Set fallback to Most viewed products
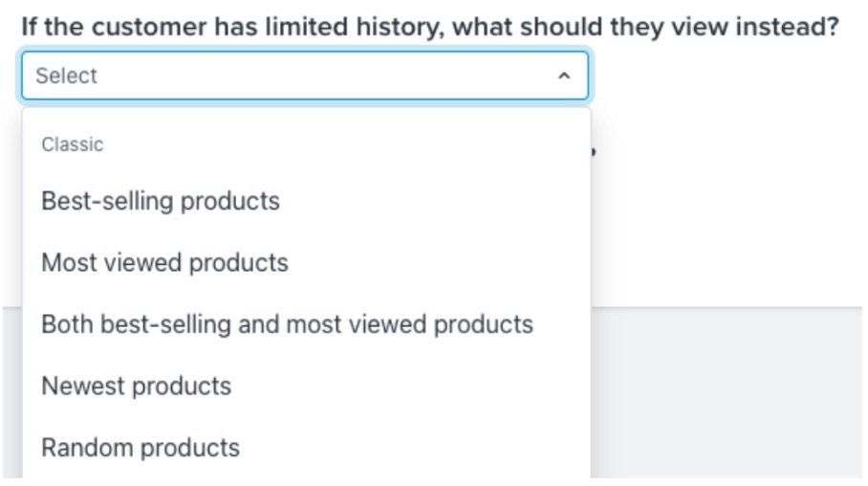 tap(164, 262)
